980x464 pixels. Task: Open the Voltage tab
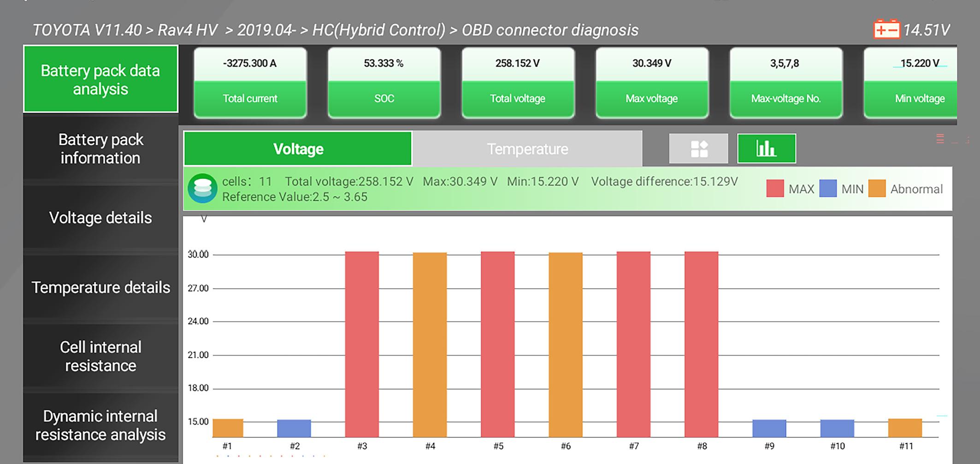(x=298, y=149)
